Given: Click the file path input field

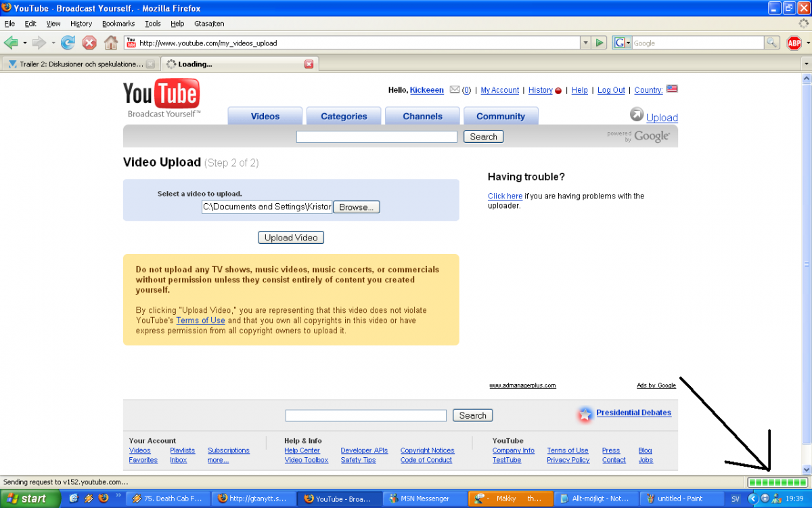Looking at the screenshot, I should [x=267, y=207].
